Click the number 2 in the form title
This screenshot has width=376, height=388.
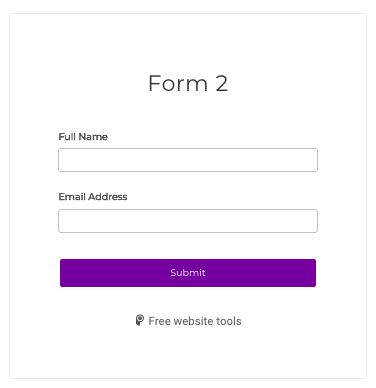point(222,83)
